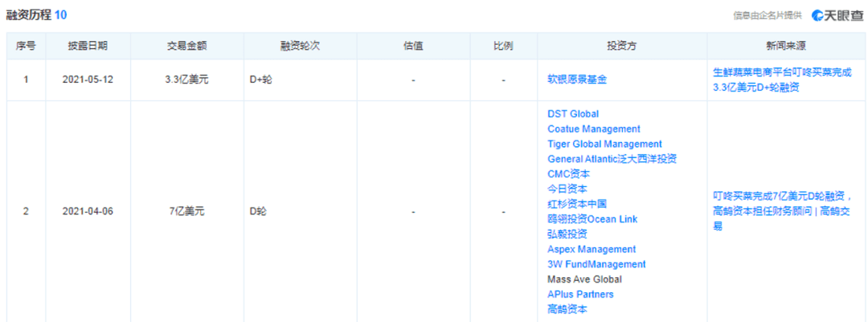Click the 融资轮次 column header

point(300,47)
